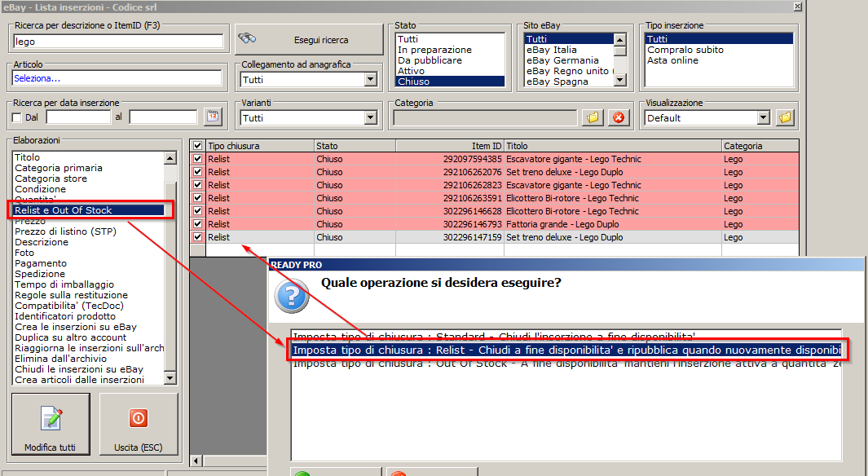Select Identificatori prodotto elaboration
Screen dimensions: 868x476
point(89,316)
